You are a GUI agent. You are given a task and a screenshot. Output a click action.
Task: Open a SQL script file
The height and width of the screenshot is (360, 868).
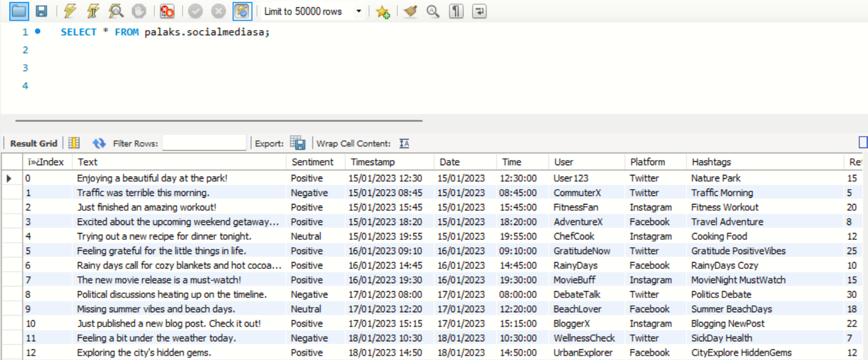click(19, 11)
